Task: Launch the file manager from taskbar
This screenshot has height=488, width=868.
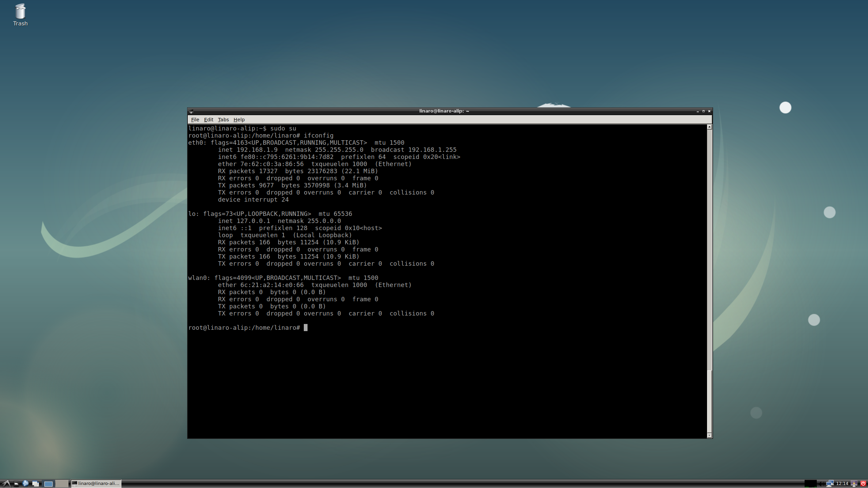Action: click(x=16, y=484)
